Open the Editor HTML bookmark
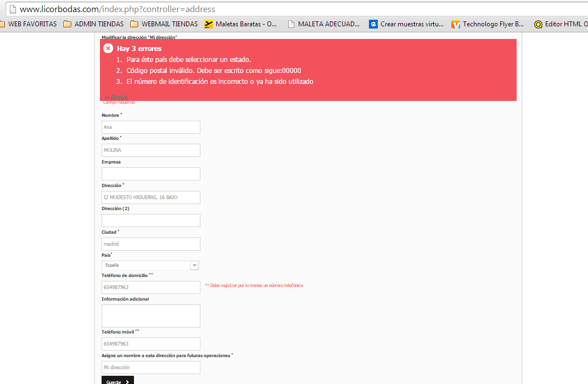Viewport: 588px width, 384px height. 561,24
